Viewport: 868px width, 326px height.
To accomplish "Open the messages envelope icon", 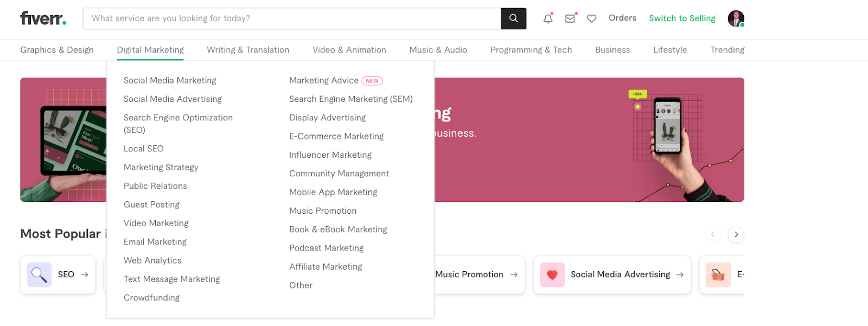I will (570, 18).
